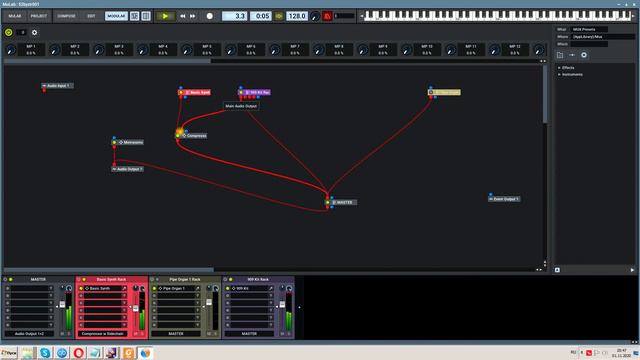The width and height of the screenshot is (640, 360).
Task: Click the circular icon in the browser panel
Action: point(584,55)
